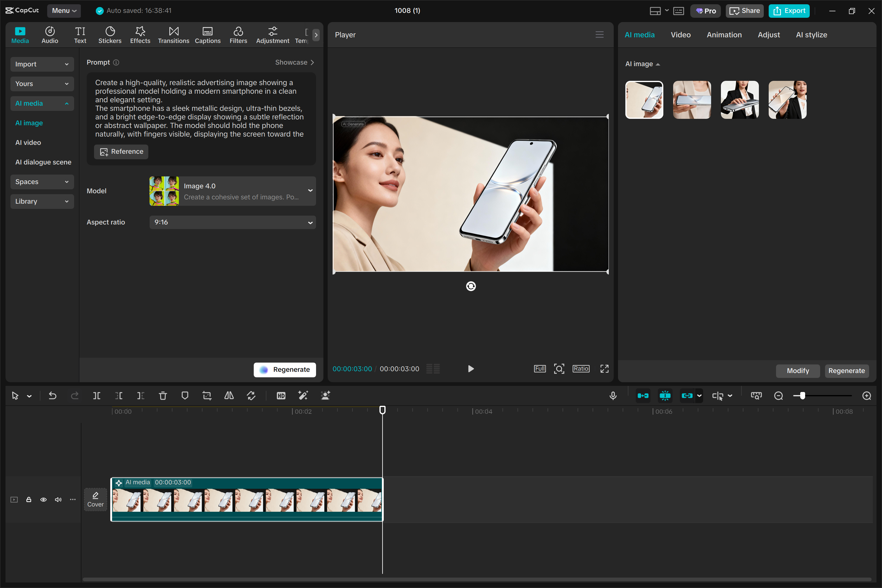This screenshot has width=882, height=588.
Task: Open the Adjustment panel
Action: click(x=273, y=35)
